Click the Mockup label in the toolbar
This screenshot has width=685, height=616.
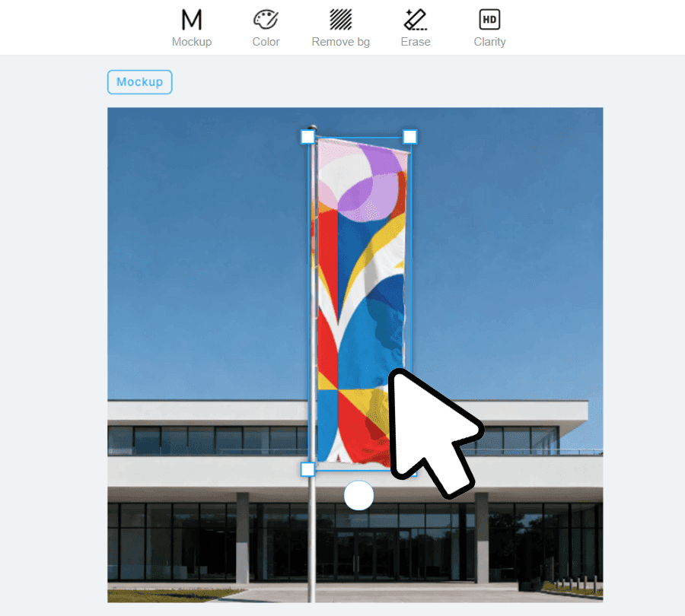[x=192, y=42]
